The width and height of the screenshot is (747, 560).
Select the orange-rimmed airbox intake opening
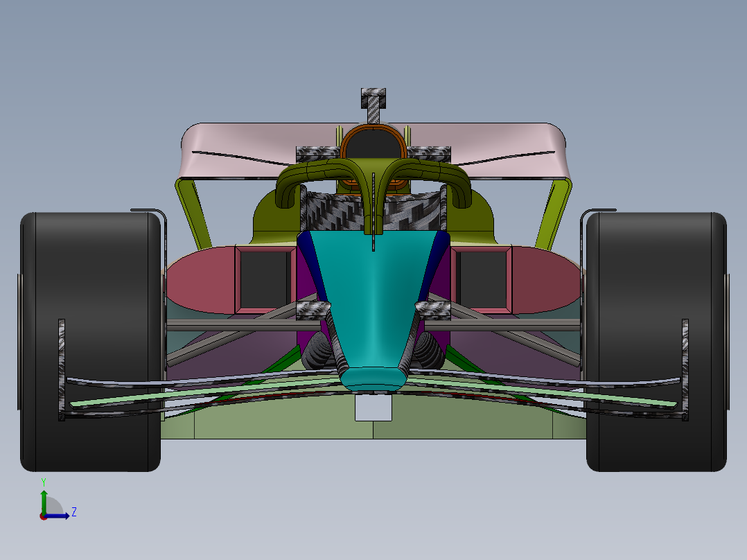[x=373, y=143]
